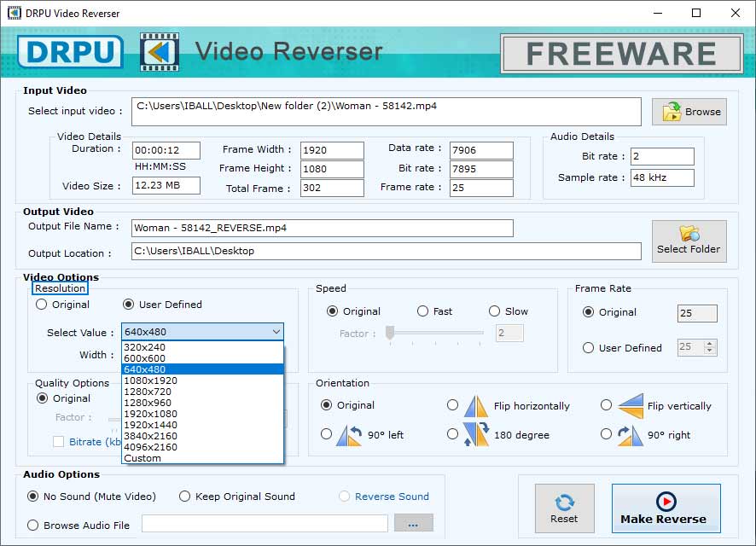Pick 1920x1080 from the resolution list

pyautogui.click(x=202, y=414)
